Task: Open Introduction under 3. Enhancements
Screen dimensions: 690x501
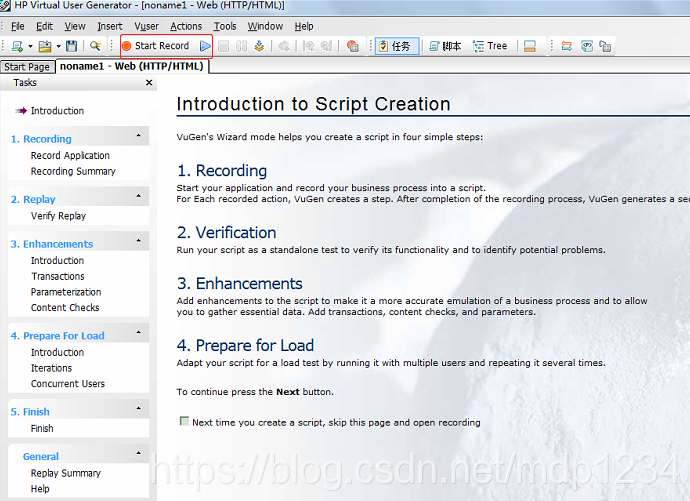Action: (x=57, y=261)
